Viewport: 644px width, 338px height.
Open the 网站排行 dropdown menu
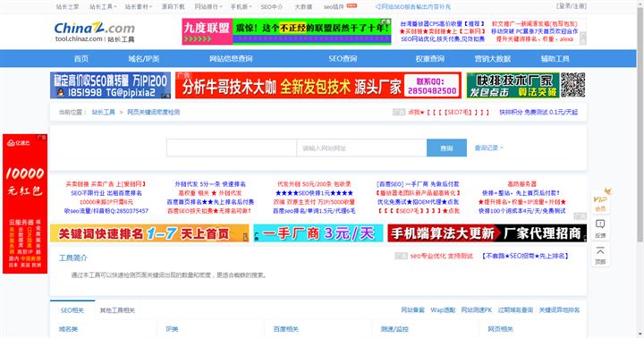coord(208,7)
